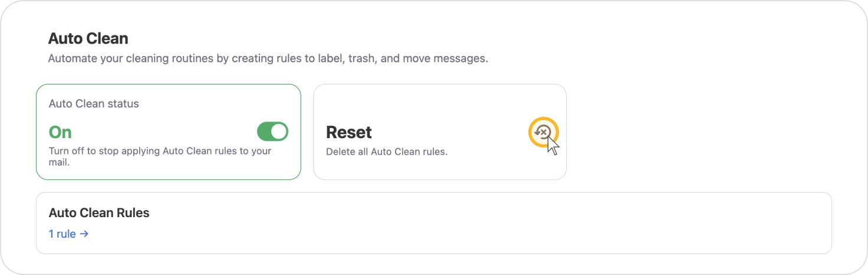Click the green track of the status switch
The width and height of the screenshot is (868, 275).
pyautogui.click(x=264, y=132)
